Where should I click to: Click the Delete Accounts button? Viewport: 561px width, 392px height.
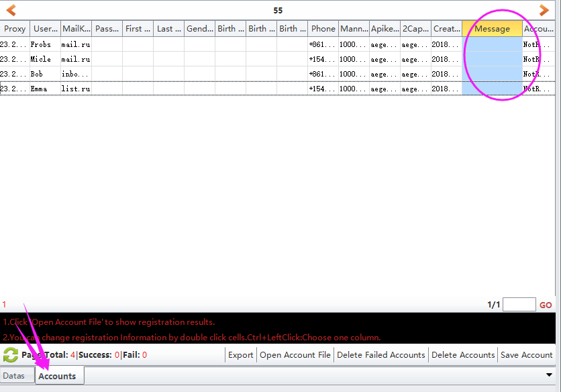(463, 355)
